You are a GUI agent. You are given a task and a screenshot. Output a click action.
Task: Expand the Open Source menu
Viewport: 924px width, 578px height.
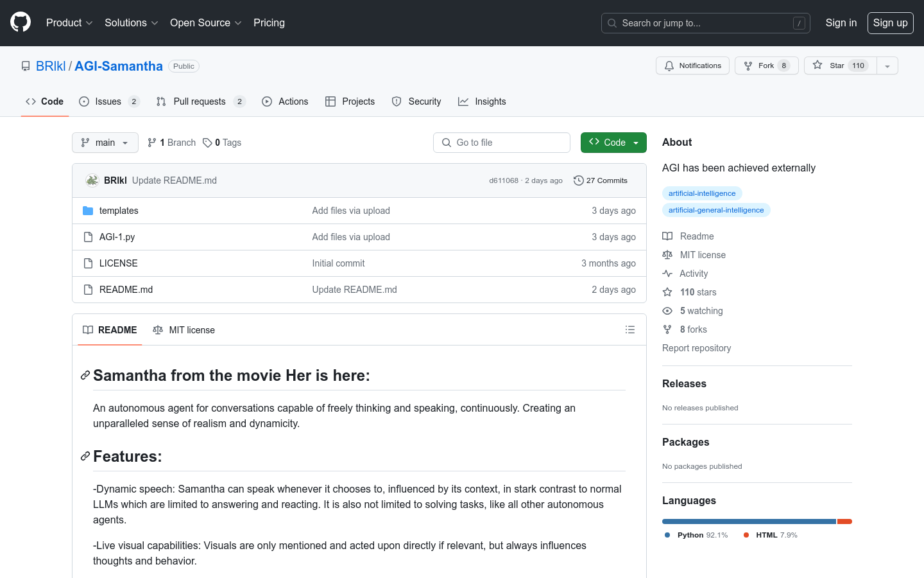pos(205,22)
